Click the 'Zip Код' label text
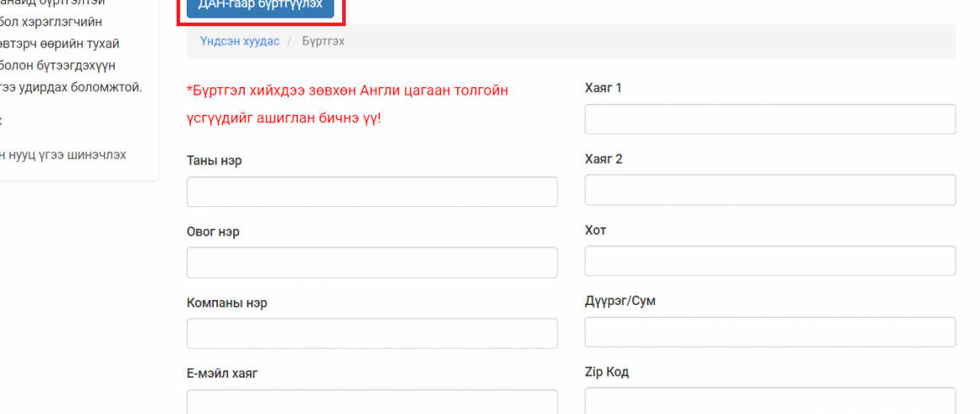 pos(607,372)
